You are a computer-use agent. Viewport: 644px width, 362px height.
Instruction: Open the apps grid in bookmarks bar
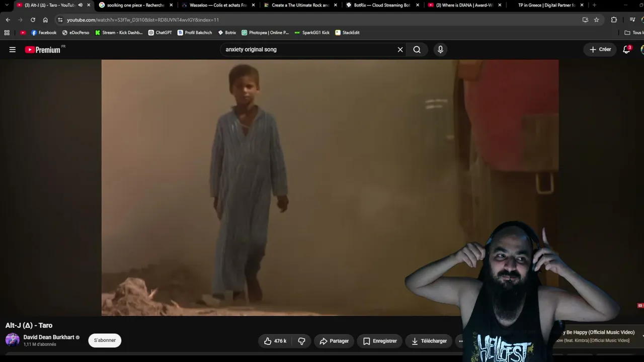pos(7,33)
